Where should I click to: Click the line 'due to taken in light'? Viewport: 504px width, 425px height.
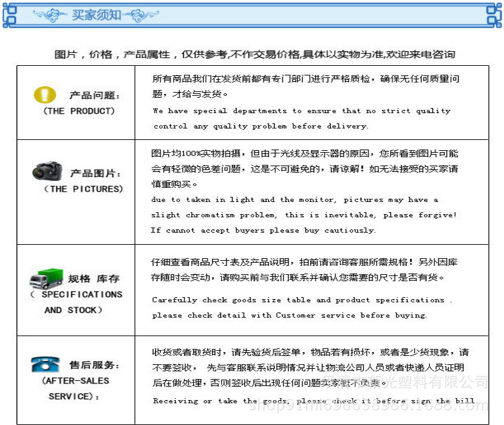tap(294, 199)
